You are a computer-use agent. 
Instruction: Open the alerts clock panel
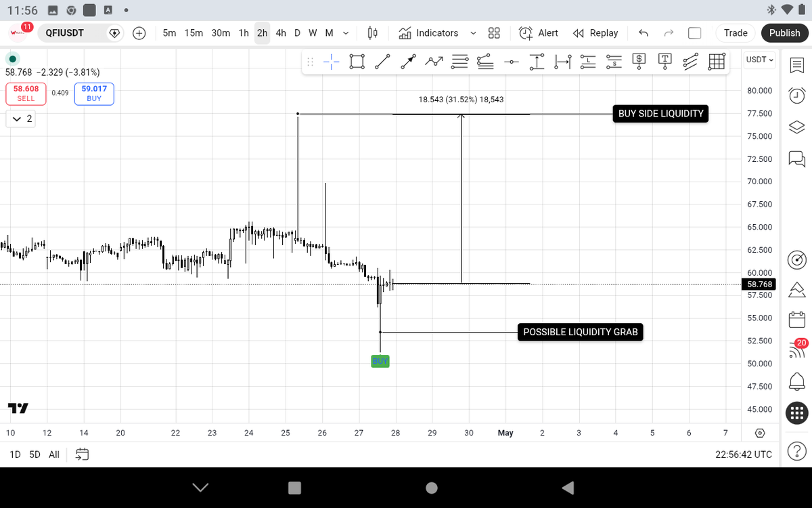click(796, 96)
